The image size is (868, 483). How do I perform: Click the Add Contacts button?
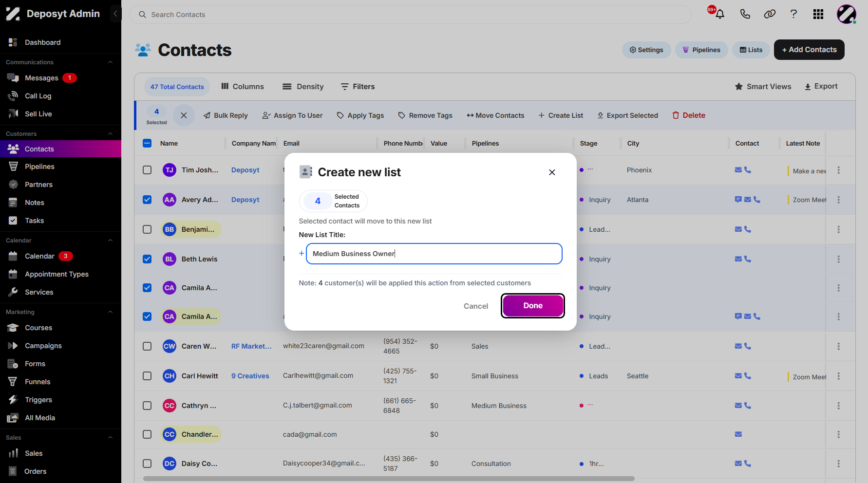[809, 50]
